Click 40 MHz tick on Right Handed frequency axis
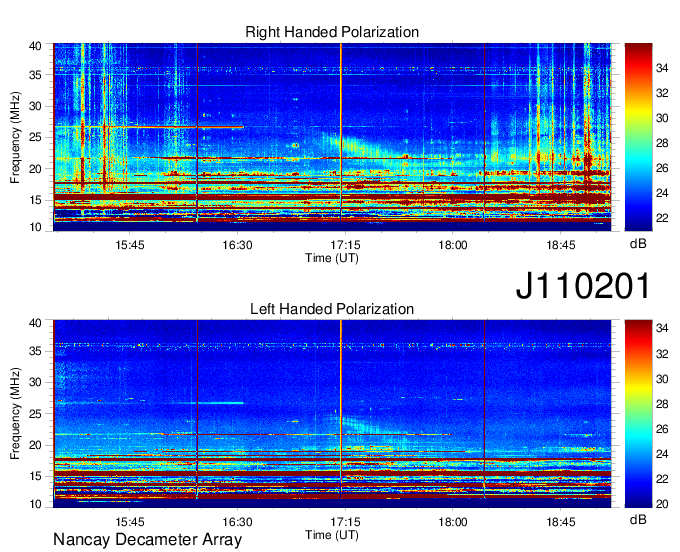Screen dimensions: 680x552 click(x=35, y=46)
